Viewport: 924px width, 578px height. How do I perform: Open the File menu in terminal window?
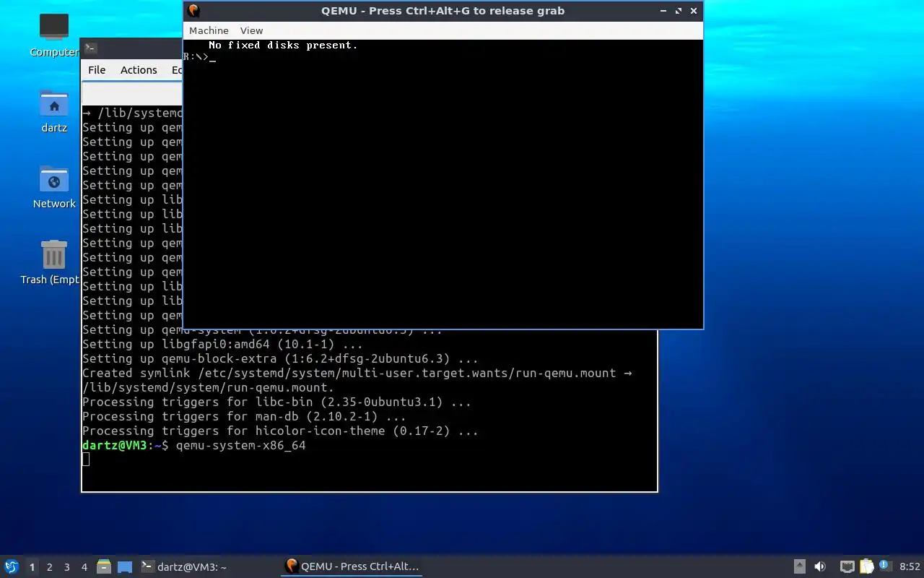click(97, 70)
